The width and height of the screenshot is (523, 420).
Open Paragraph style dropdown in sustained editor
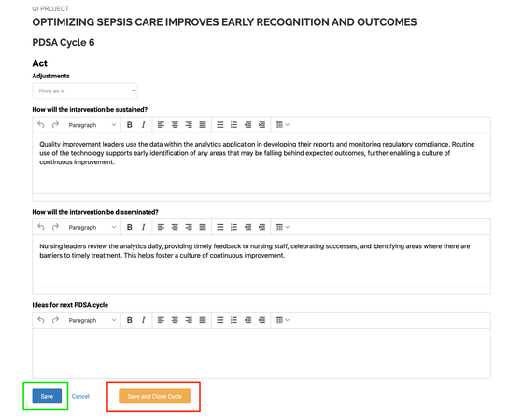point(92,125)
